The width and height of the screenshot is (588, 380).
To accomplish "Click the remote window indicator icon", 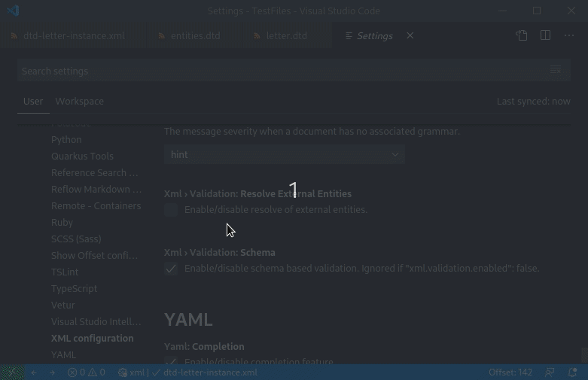I will click(x=12, y=372).
